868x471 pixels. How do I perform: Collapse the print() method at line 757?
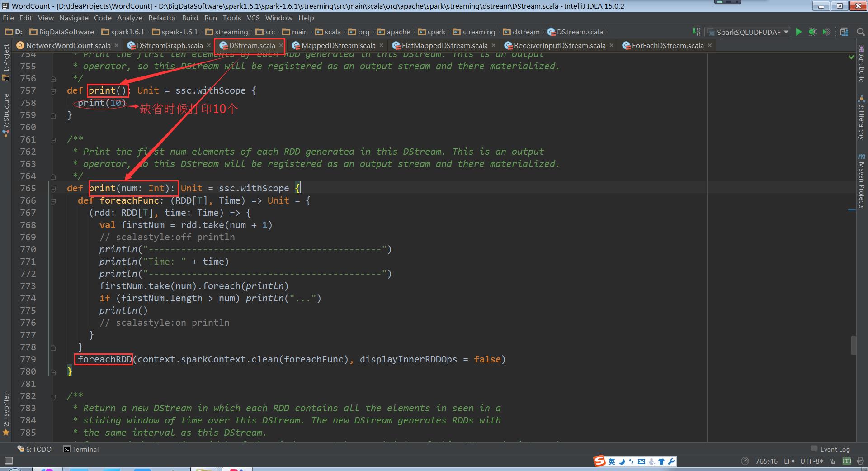pos(53,90)
